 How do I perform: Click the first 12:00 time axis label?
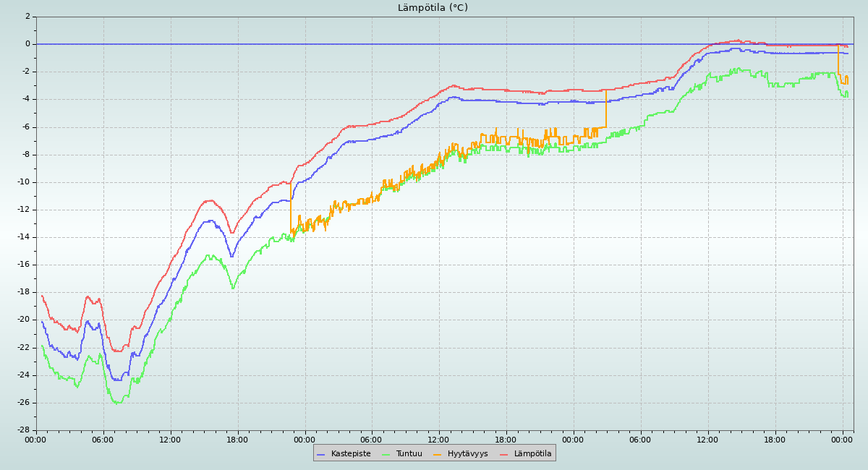click(x=171, y=440)
